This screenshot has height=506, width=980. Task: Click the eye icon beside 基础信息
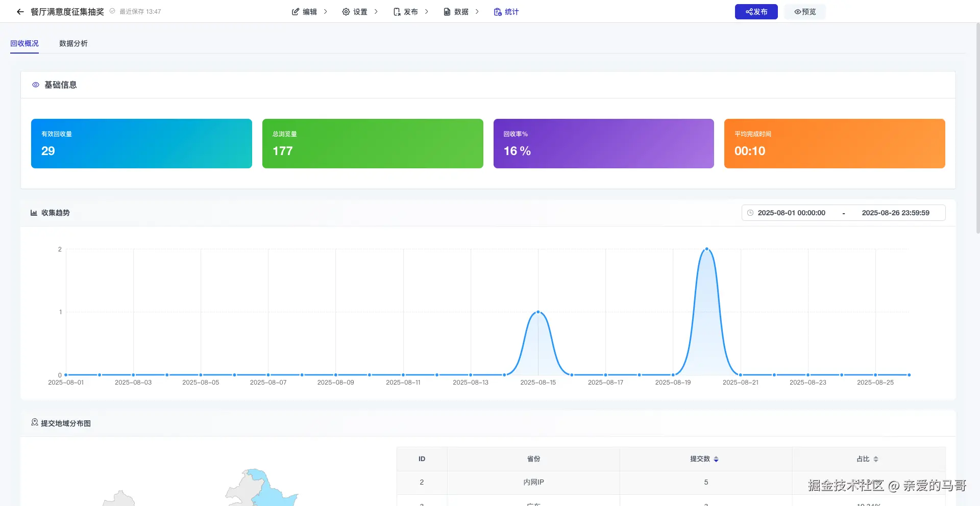pyautogui.click(x=36, y=85)
